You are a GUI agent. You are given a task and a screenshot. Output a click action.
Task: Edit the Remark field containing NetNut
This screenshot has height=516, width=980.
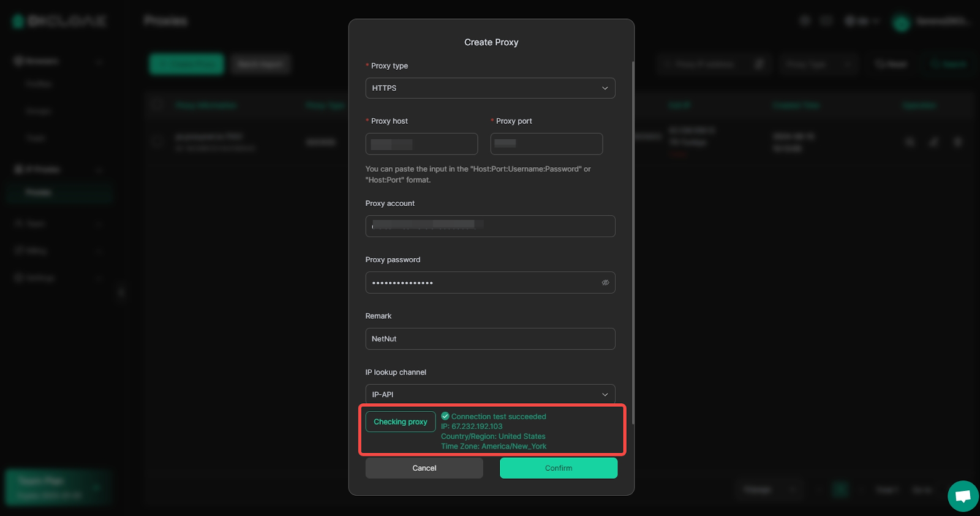(490, 339)
